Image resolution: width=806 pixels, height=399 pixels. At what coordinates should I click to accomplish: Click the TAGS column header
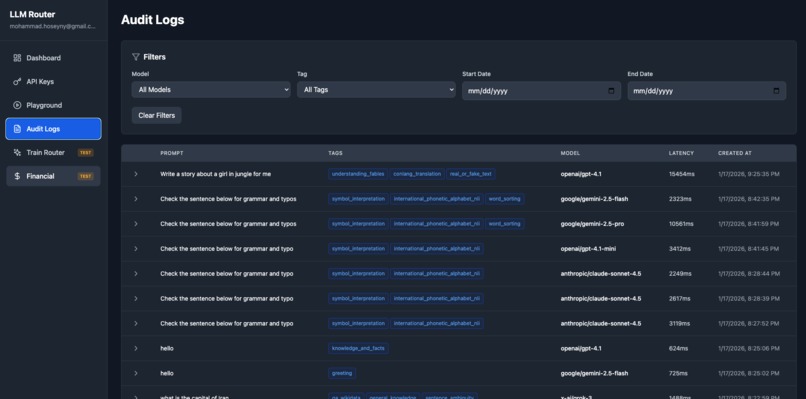335,153
